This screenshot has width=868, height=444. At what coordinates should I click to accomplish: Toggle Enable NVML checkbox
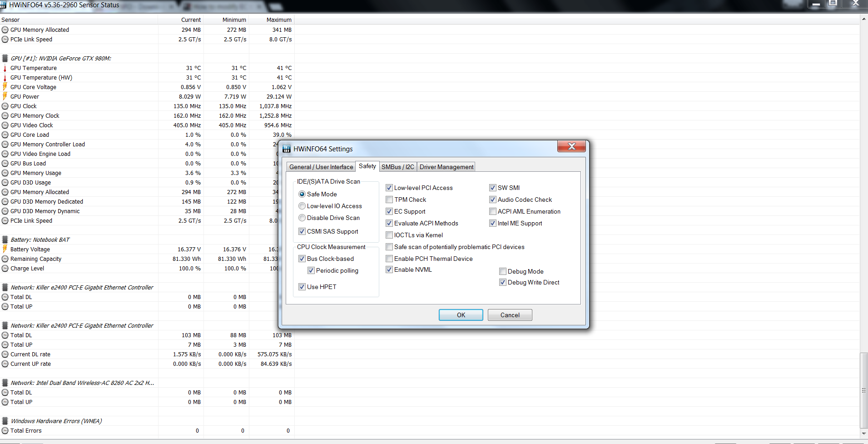(x=389, y=269)
